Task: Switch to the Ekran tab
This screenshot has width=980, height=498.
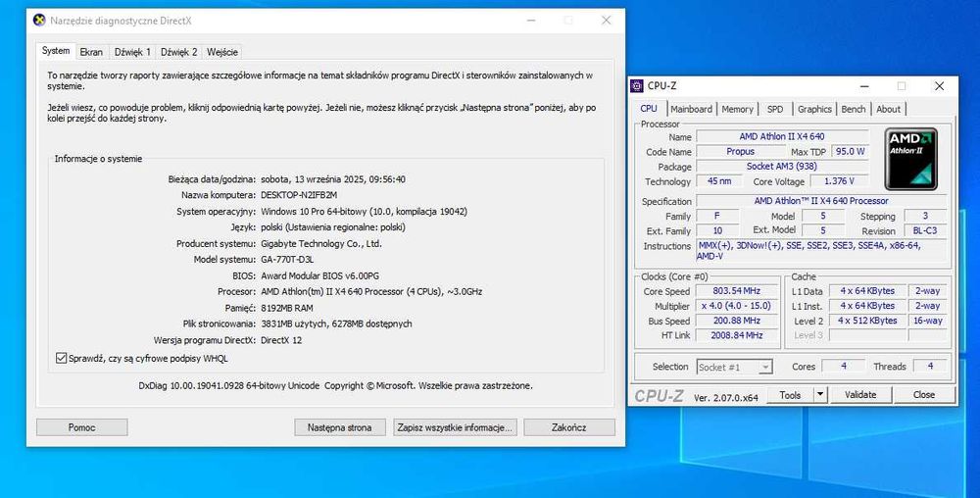Action: pyautogui.click(x=91, y=53)
